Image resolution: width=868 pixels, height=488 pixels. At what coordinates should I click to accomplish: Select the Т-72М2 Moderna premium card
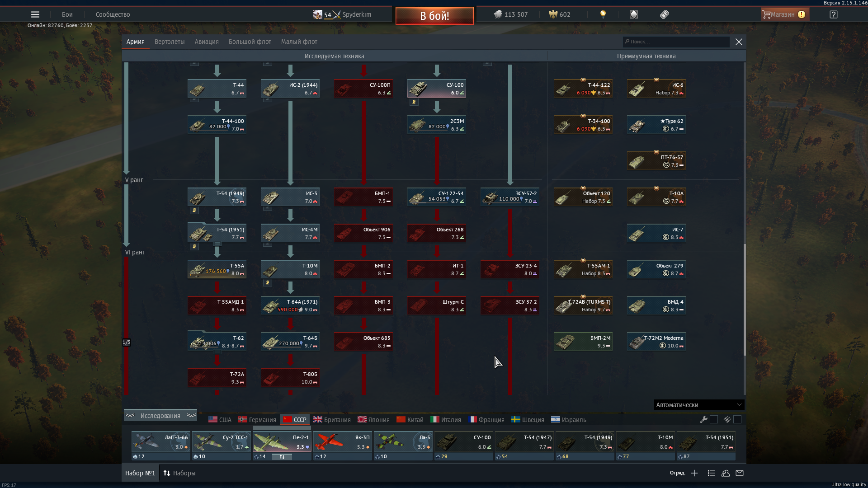(x=656, y=342)
